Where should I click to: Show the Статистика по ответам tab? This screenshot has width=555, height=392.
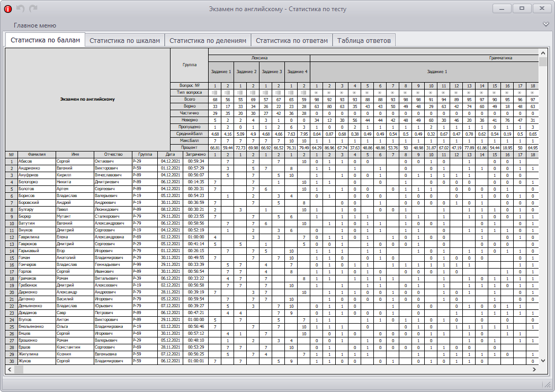pos(292,40)
